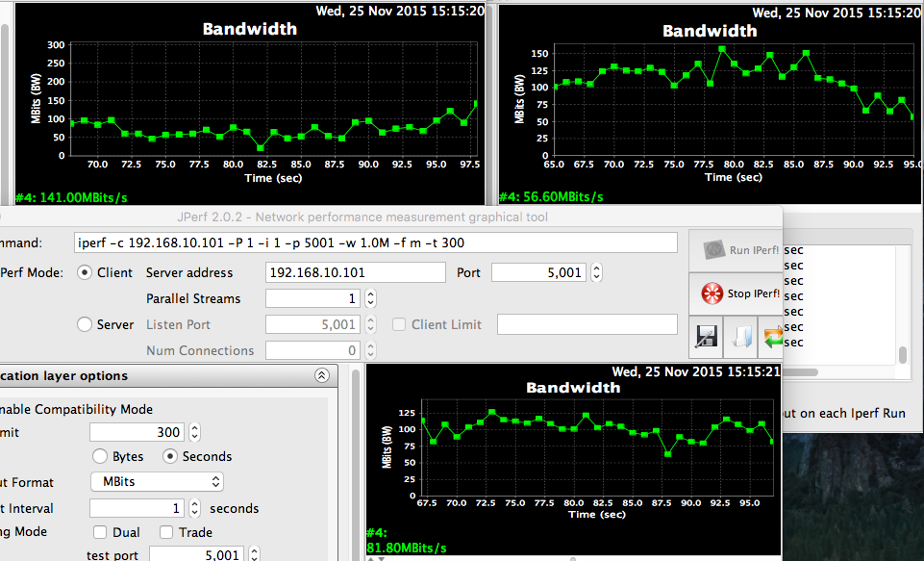The image size is (924, 561).
Task: Select the Server mode radio button
Action: pos(84,324)
